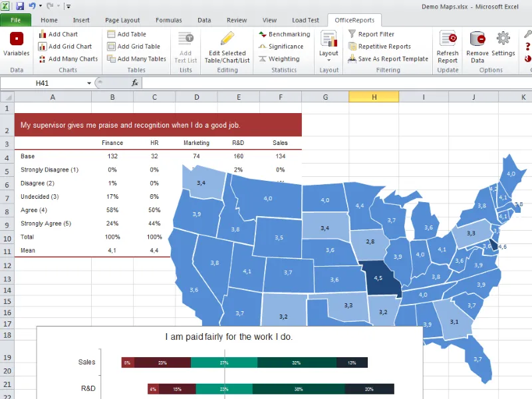
Task: Switch to the Page Layout tab
Action: tap(122, 20)
